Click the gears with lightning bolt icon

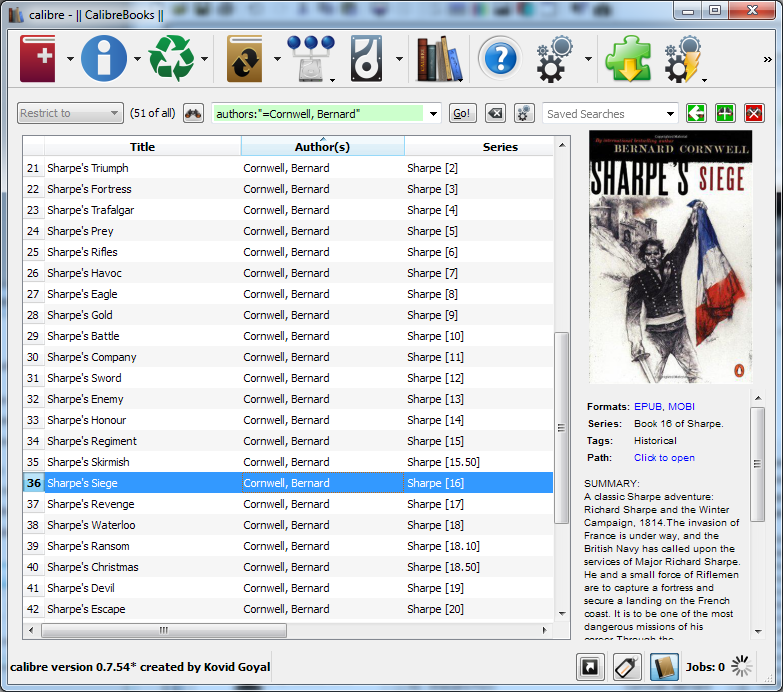tap(683, 58)
